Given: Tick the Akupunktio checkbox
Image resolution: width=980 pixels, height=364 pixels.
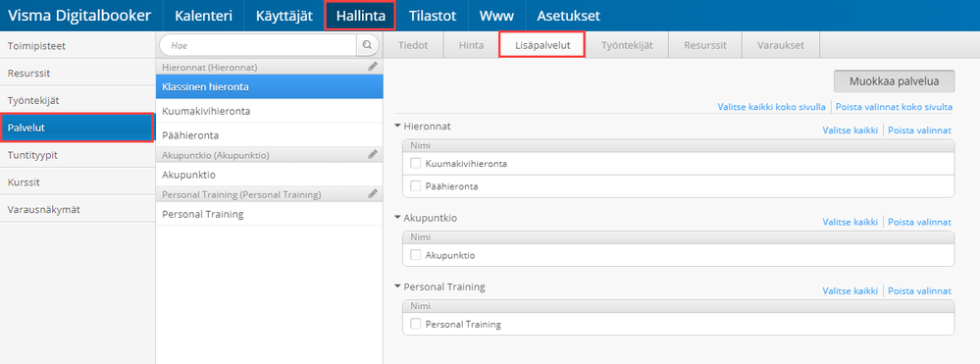Looking at the screenshot, I should [416, 254].
